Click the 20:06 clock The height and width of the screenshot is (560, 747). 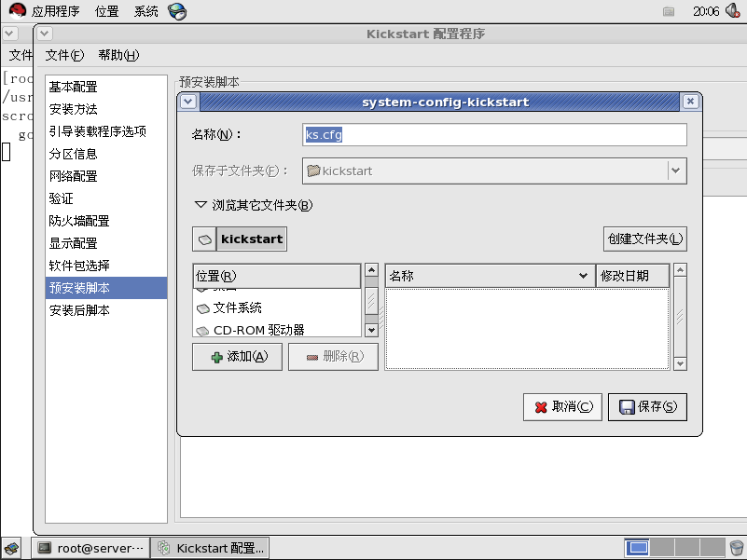706,11
